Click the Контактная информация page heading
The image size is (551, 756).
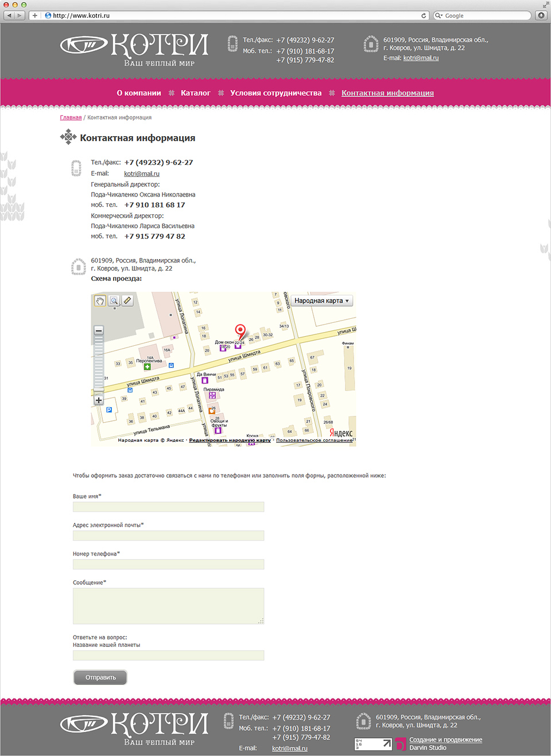138,138
